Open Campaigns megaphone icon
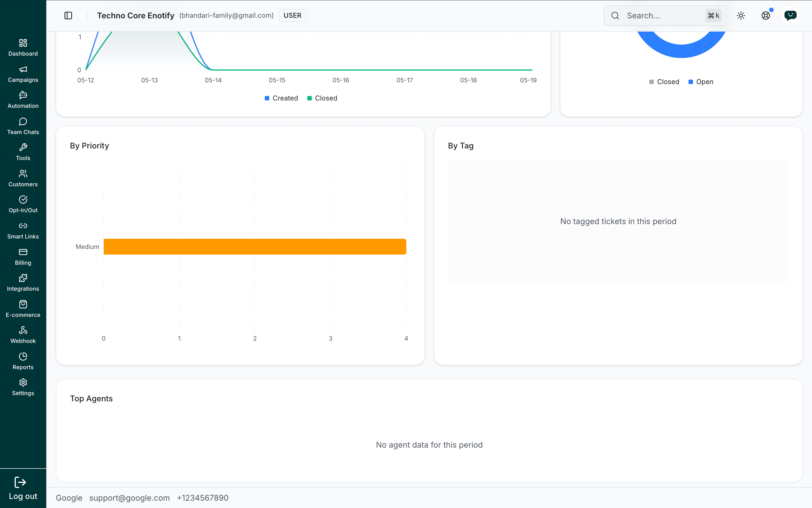This screenshot has width=812, height=508. 23,69
